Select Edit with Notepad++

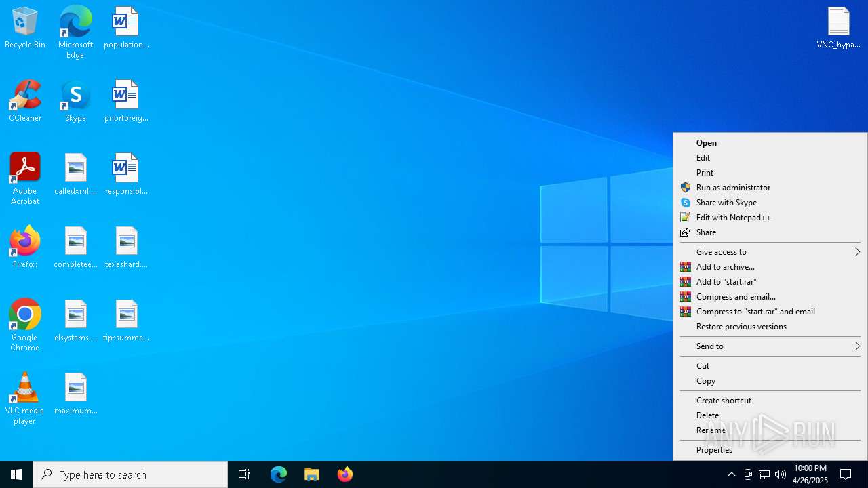[770, 218]
